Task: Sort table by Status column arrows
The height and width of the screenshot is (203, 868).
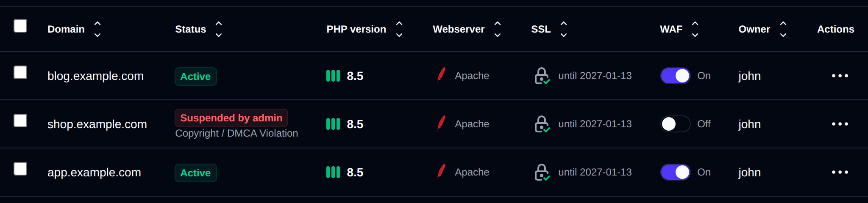Action: tap(219, 29)
